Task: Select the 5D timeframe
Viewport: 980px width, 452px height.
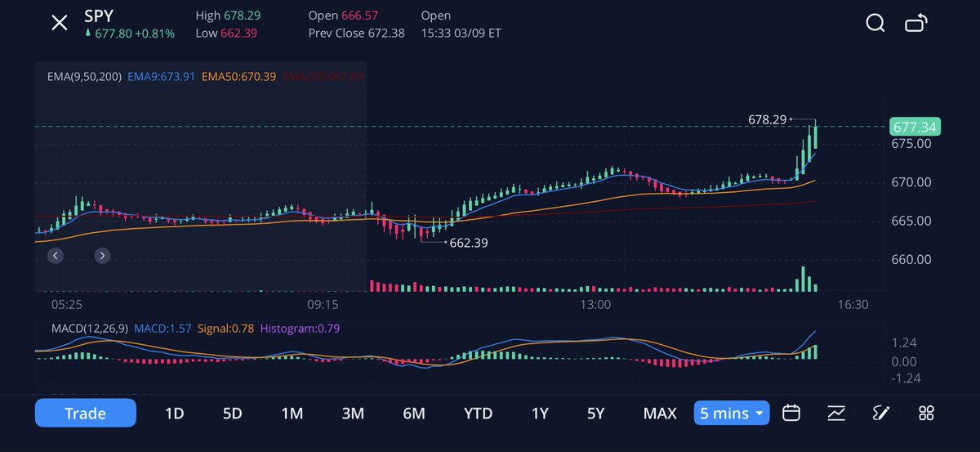Action: [x=233, y=413]
